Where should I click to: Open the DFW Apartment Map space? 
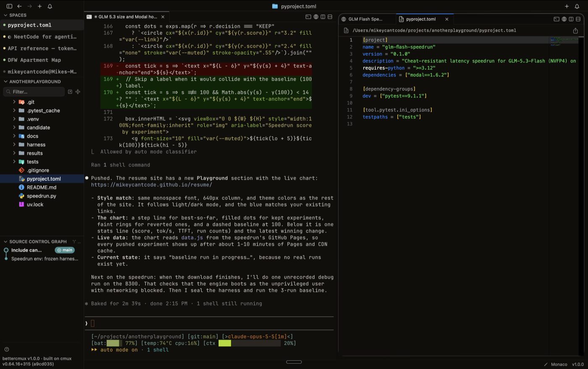point(42,60)
